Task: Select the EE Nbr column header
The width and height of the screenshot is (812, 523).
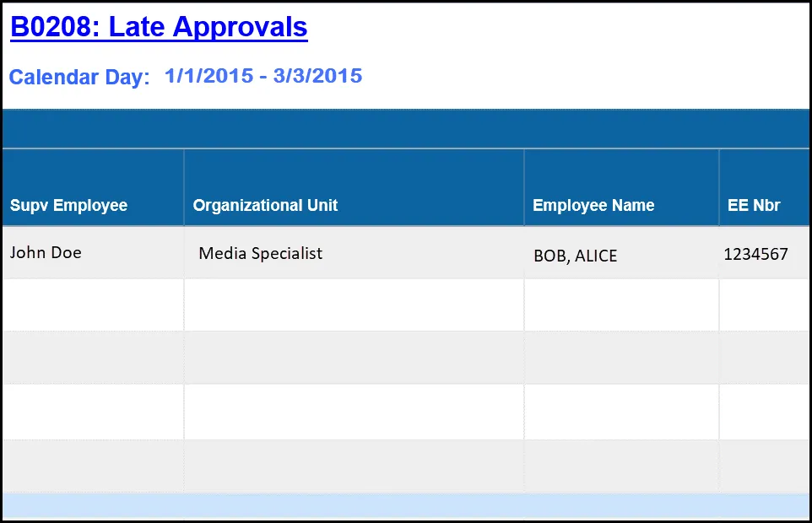Action: pos(754,205)
